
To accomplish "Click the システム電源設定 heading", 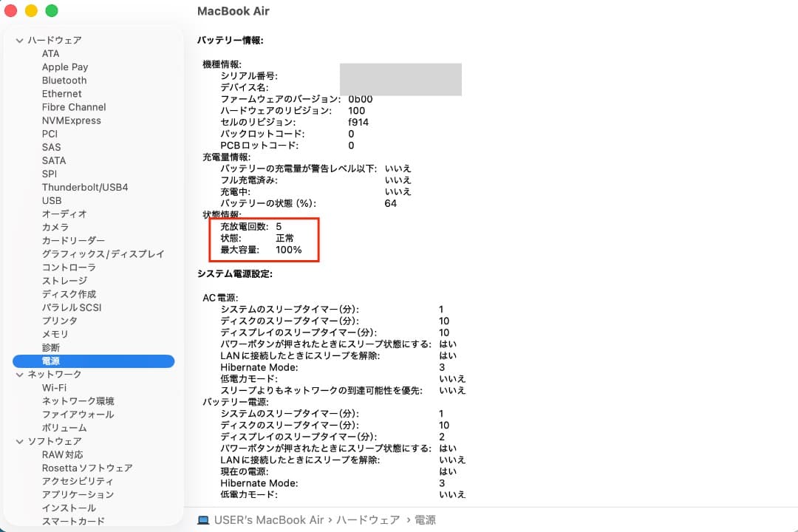I will (235, 274).
